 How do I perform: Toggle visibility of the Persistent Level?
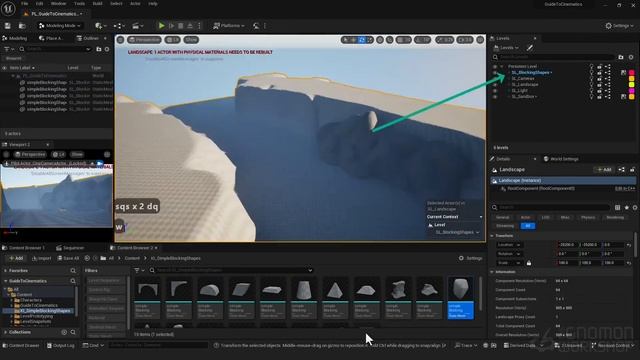click(495, 66)
